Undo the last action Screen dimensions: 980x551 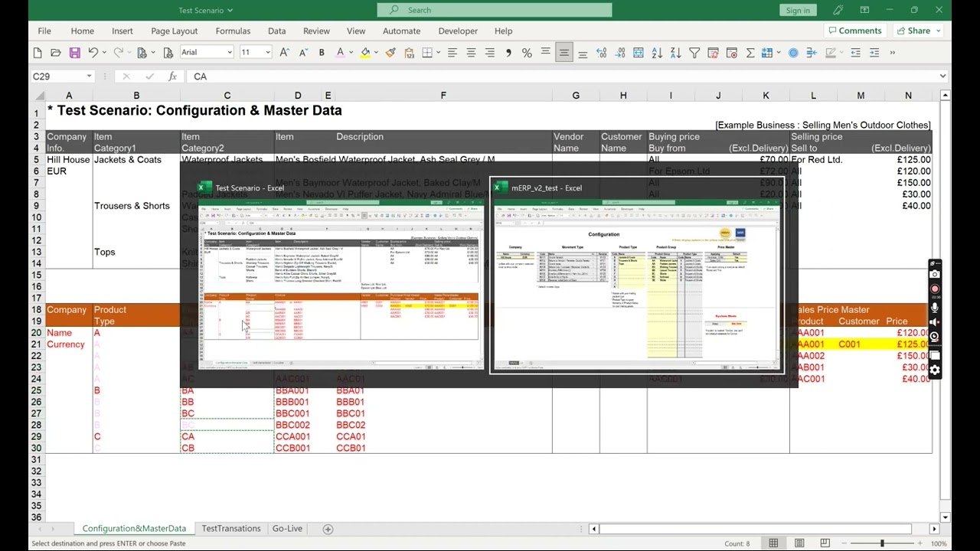click(93, 53)
